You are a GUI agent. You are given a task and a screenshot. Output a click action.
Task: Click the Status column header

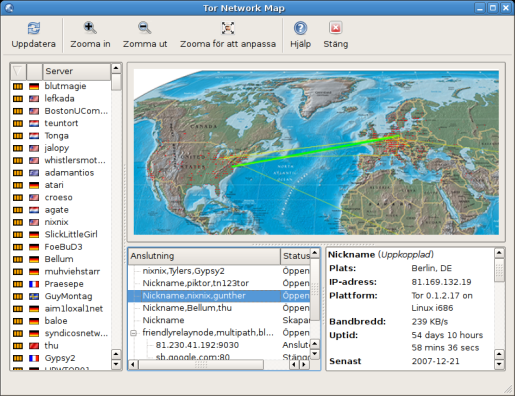[295, 256]
